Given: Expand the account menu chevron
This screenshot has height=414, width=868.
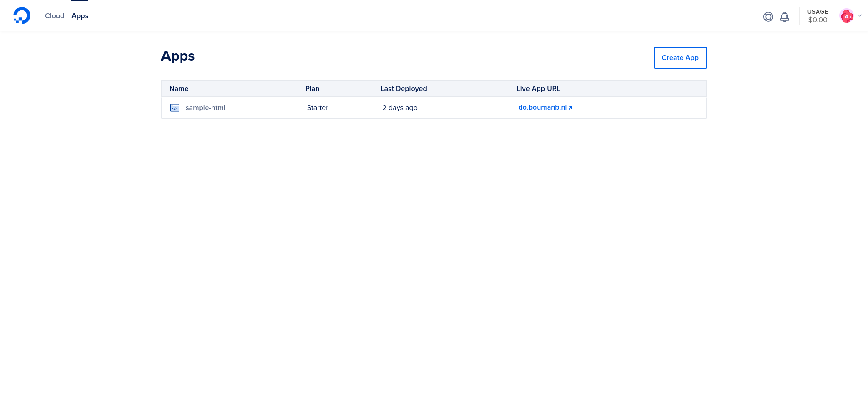Looking at the screenshot, I should click(x=860, y=15).
